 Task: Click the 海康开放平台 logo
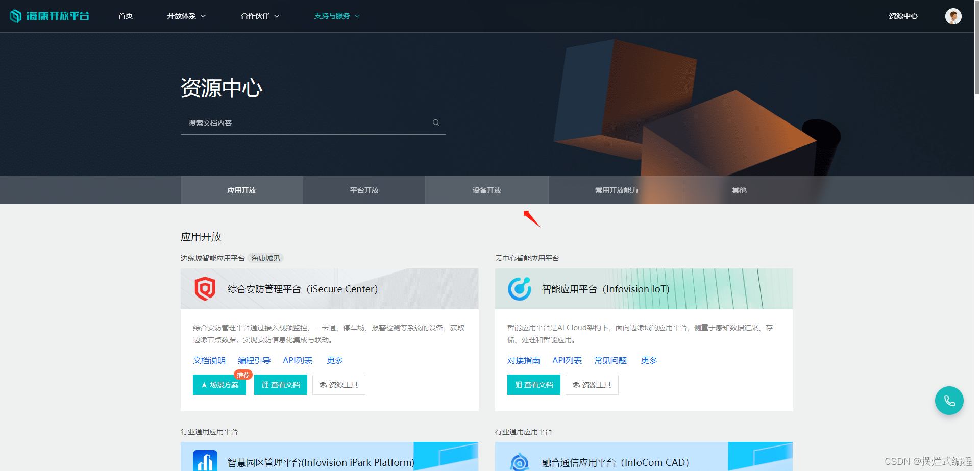coord(50,16)
